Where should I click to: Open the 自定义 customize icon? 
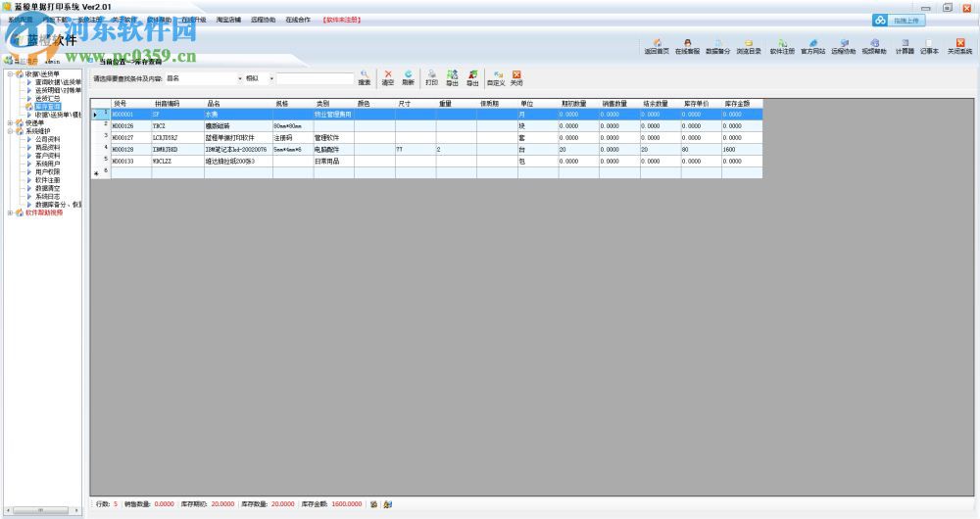[496, 77]
